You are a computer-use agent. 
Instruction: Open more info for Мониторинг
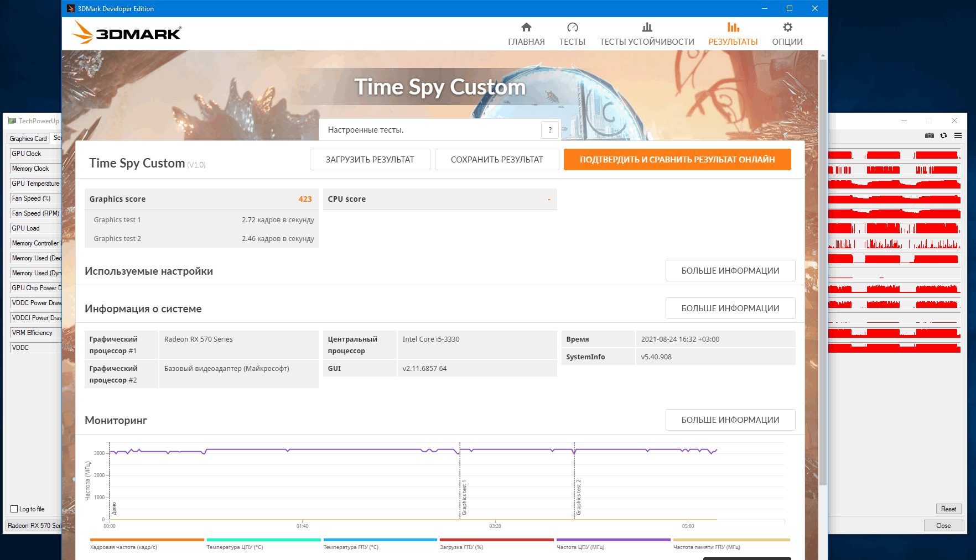click(730, 420)
